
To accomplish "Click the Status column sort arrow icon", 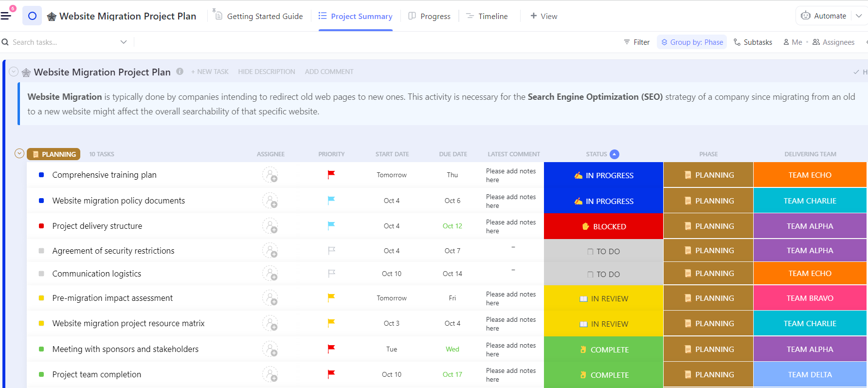I will (x=615, y=154).
